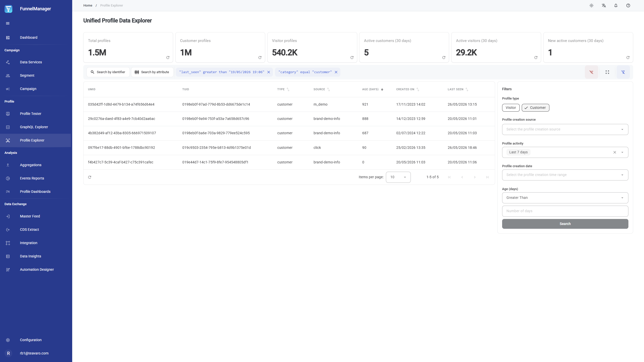Toggle the filters panel icon
Image resolution: width=644 pixels, height=362 pixels.
click(x=623, y=72)
